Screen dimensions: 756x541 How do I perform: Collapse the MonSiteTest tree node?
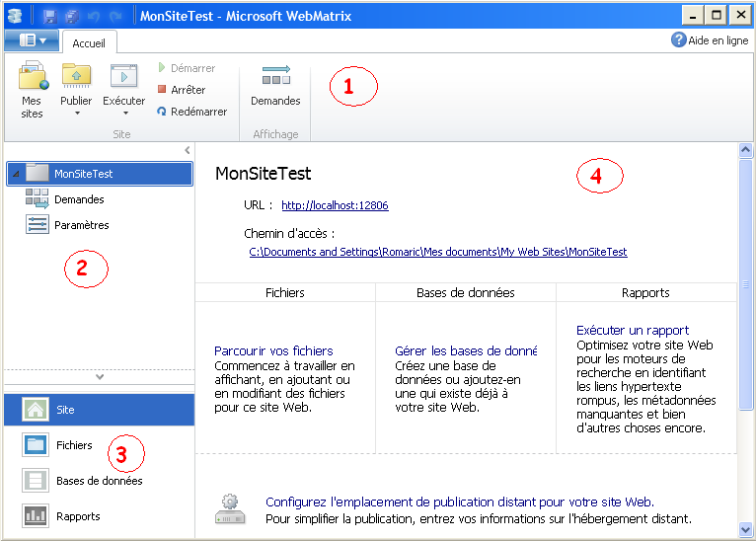click(x=14, y=175)
